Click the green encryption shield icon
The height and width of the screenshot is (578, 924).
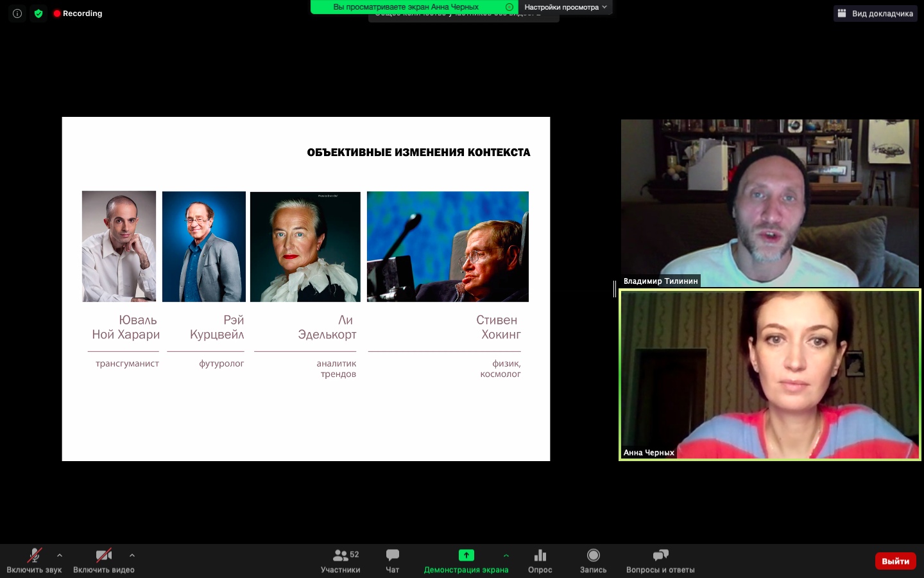pos(38,13)
